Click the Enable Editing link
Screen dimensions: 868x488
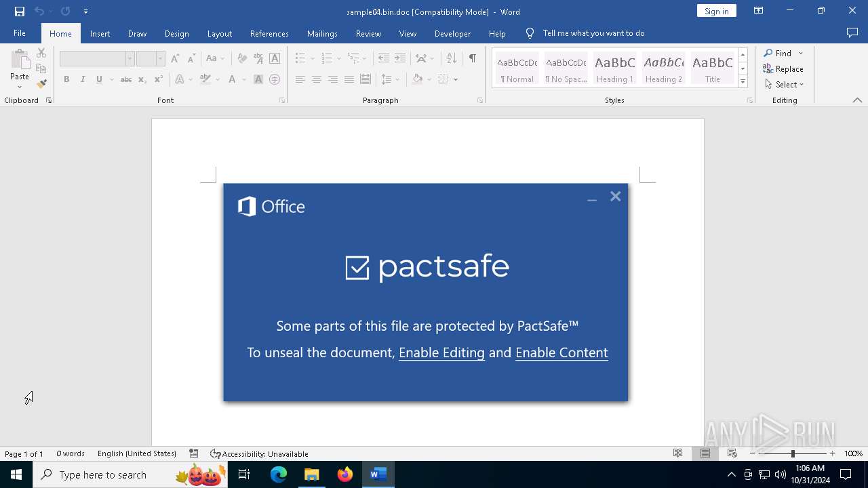441,352
